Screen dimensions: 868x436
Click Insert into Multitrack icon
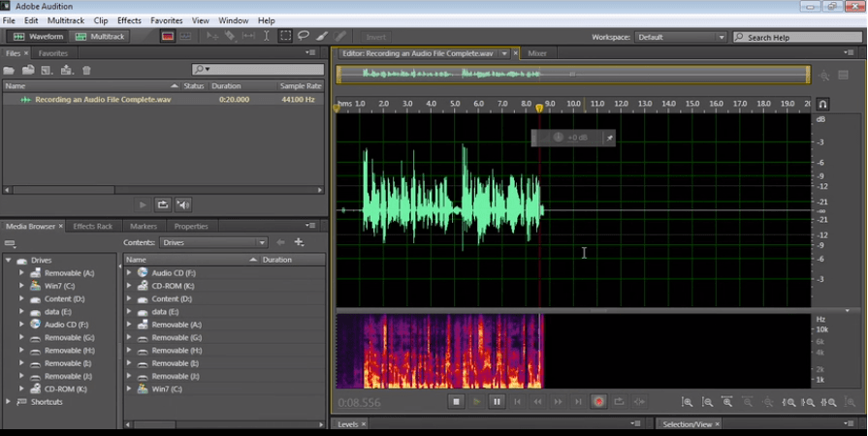(x=67, y=71)
